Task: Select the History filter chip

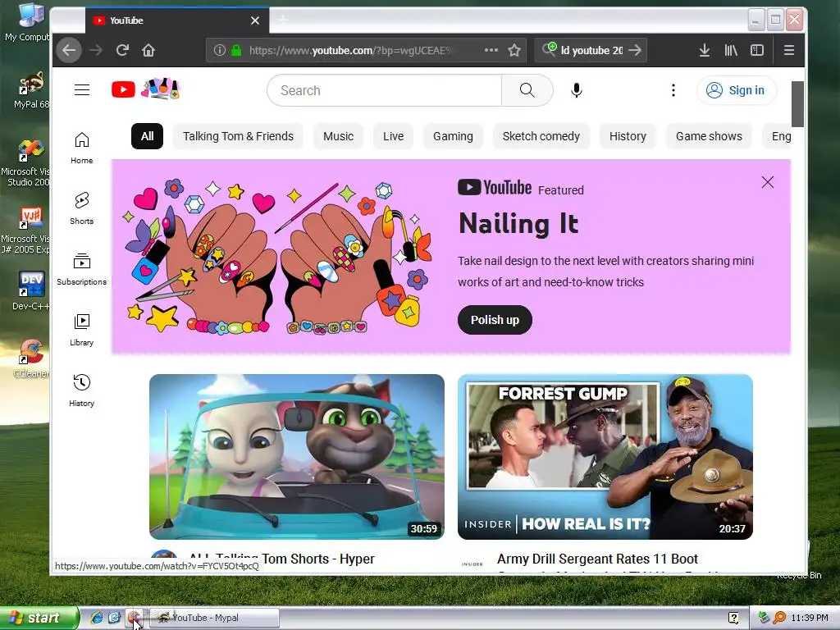Action: 628,136
